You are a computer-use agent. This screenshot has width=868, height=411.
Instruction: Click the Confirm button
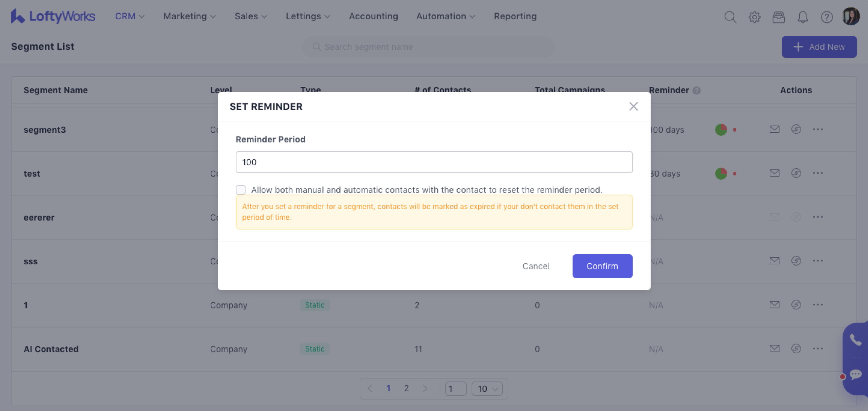(602, 266)
